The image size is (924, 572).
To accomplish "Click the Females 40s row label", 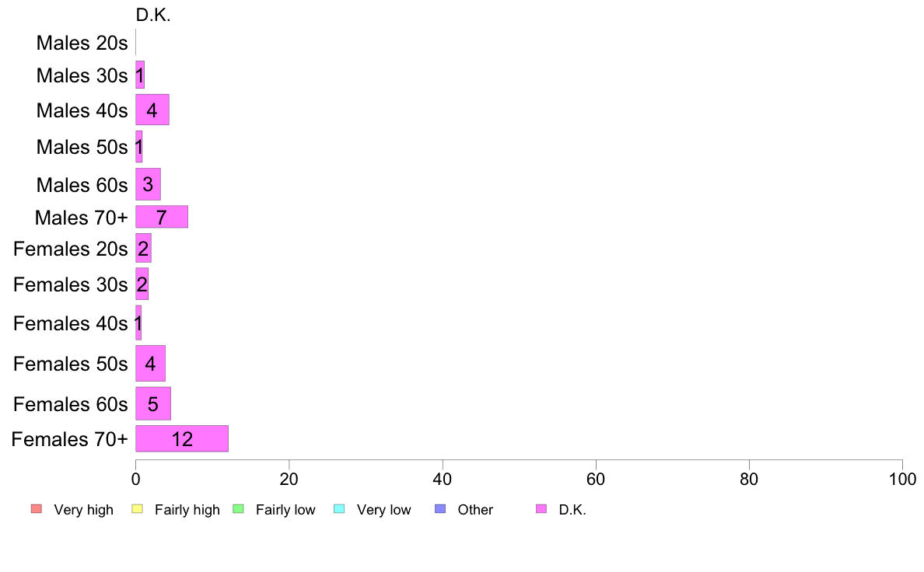I will pyautogui.click(x=71, y=323).
